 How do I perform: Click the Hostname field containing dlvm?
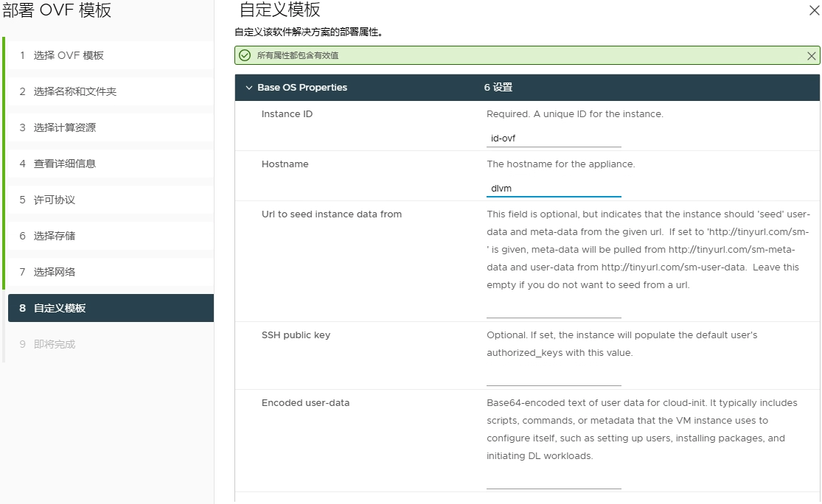554,189
